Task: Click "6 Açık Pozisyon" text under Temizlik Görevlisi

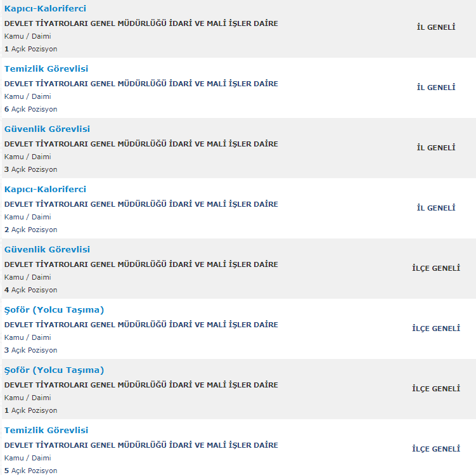Action: (30, 109)
